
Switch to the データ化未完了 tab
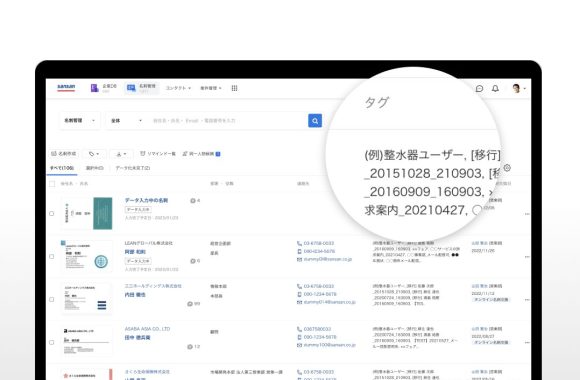[x=133, y=168]
